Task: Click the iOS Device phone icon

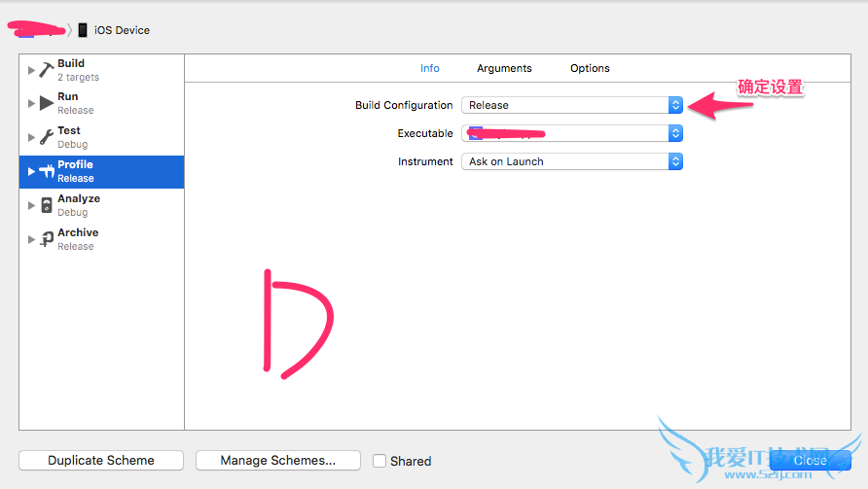Action: pos(83,30)
